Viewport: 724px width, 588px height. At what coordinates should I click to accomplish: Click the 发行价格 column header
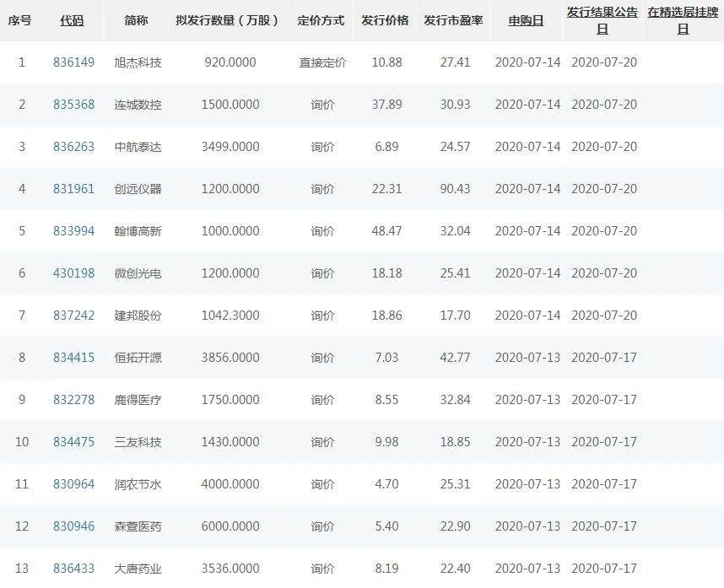coord(385,21)
